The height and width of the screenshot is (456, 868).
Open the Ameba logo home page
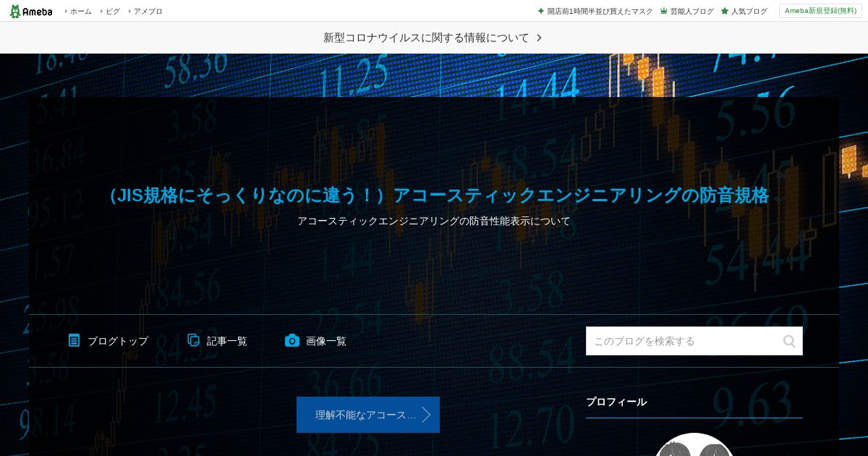[31, 11]
